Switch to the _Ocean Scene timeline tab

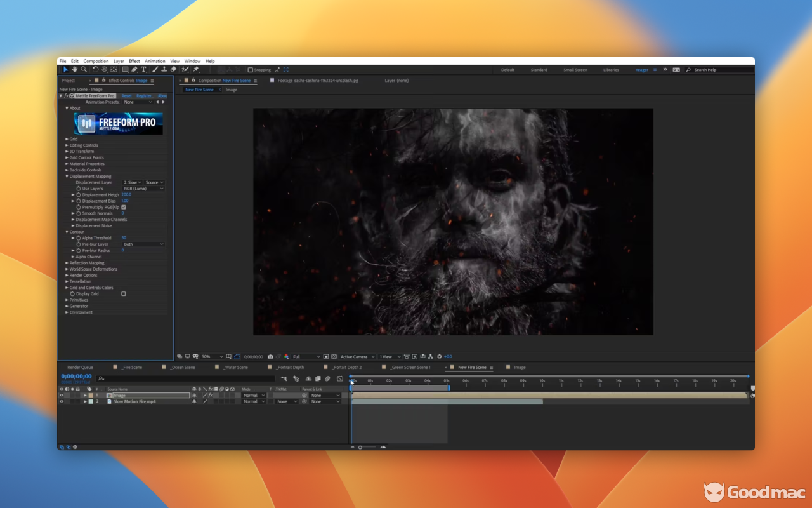tap(181, 368)
